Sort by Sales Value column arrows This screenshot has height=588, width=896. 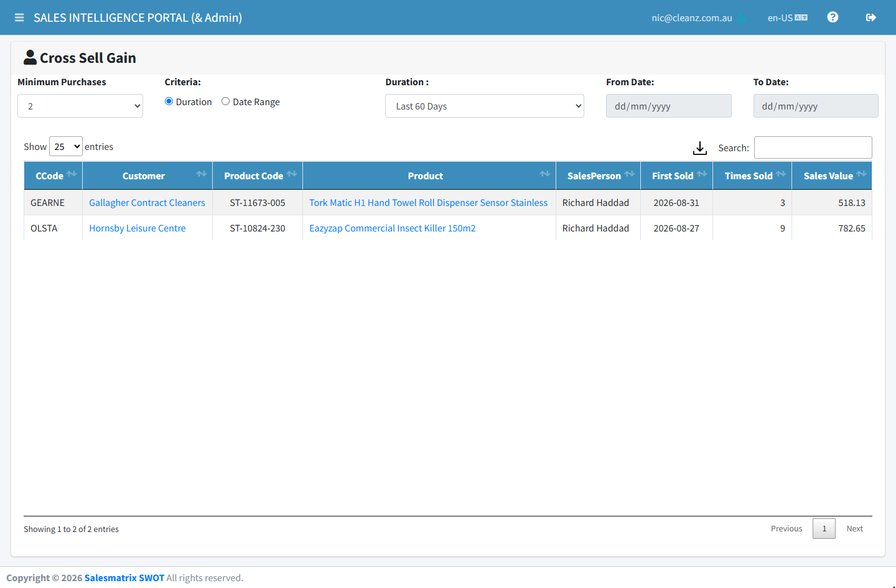point(861,174)
